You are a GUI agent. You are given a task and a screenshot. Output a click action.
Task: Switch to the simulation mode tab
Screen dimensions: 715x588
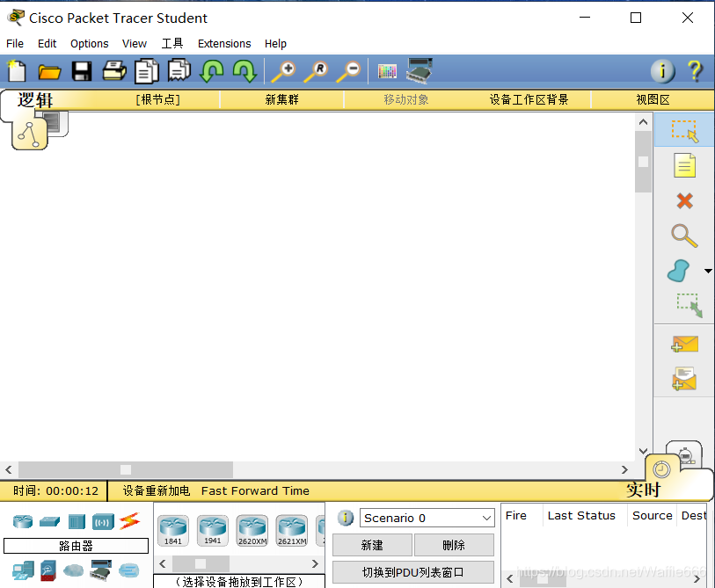click(x=684, y=454)
